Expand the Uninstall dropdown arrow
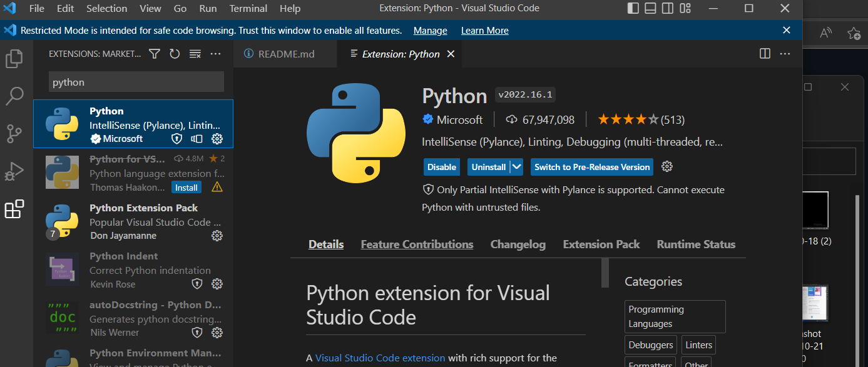The image size is (868, 367). pyautogui.click(x=516, y=167)
